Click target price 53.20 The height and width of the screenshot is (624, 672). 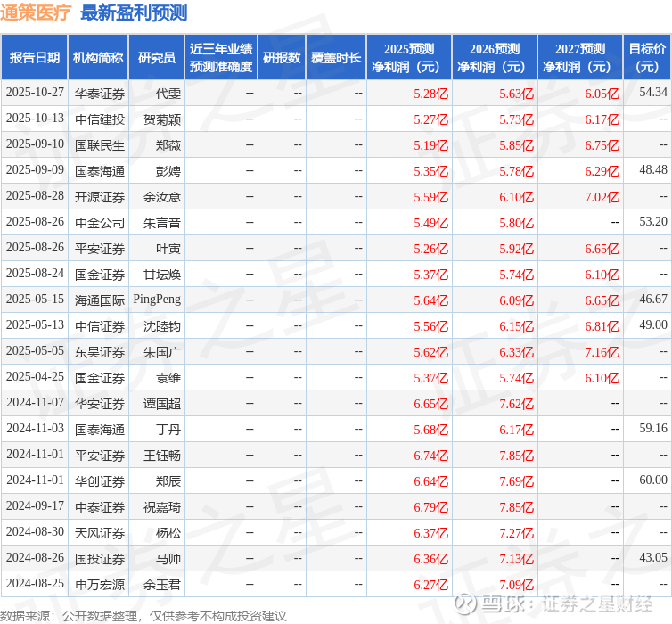point(653,222)
